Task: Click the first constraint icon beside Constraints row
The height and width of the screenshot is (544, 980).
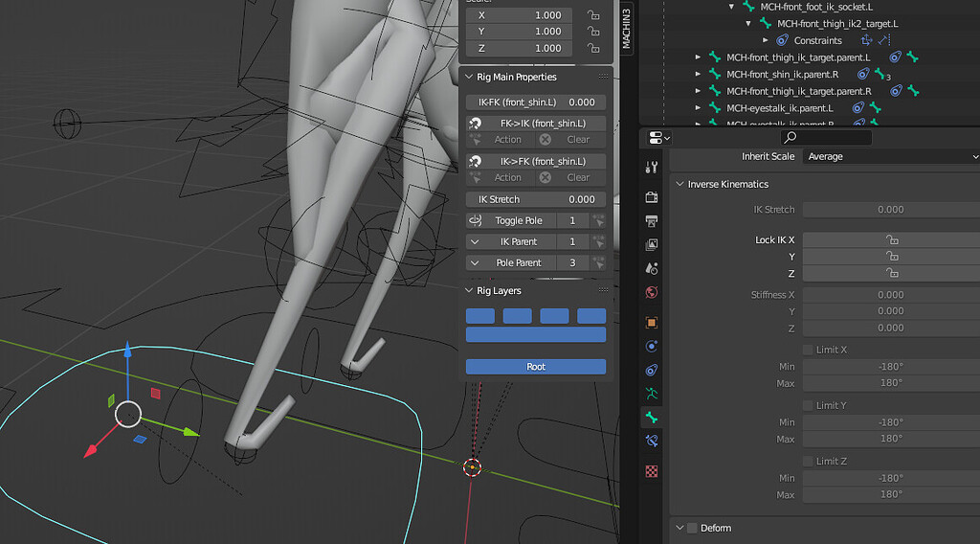Action: 866,40
